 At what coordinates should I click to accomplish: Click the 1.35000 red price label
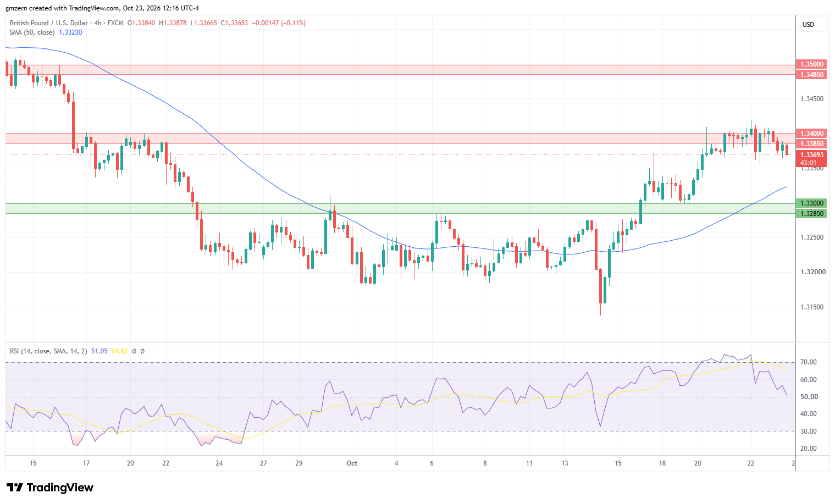811,64
